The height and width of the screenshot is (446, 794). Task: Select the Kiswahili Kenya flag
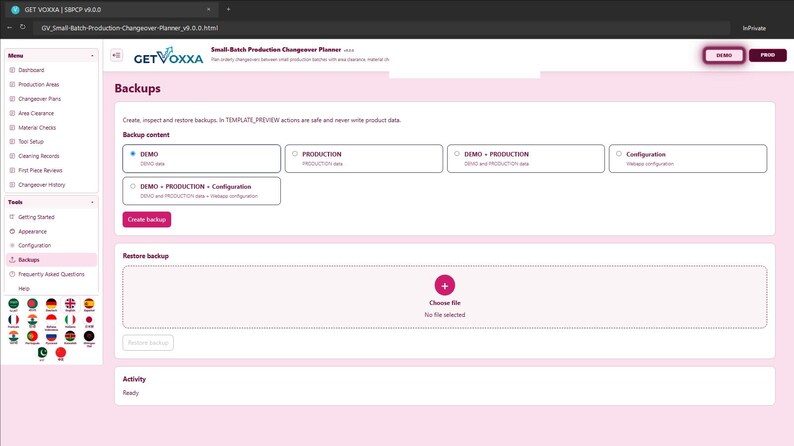70,337
